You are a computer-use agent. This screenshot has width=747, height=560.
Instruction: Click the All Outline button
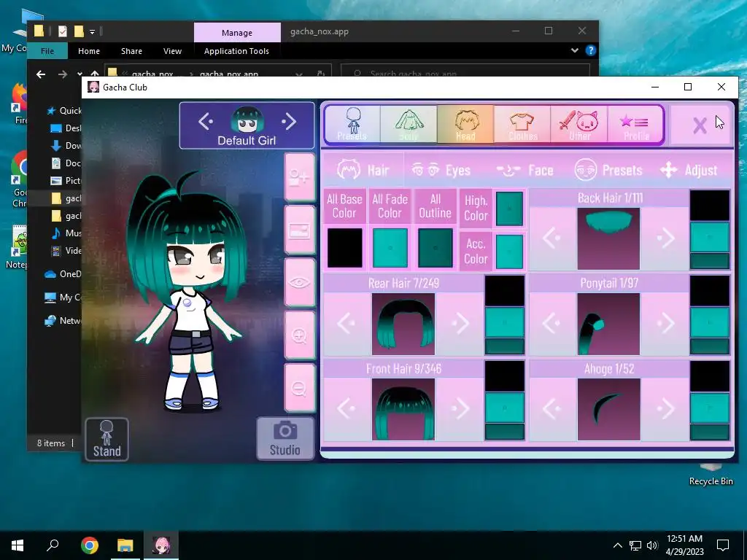(435, 206)
